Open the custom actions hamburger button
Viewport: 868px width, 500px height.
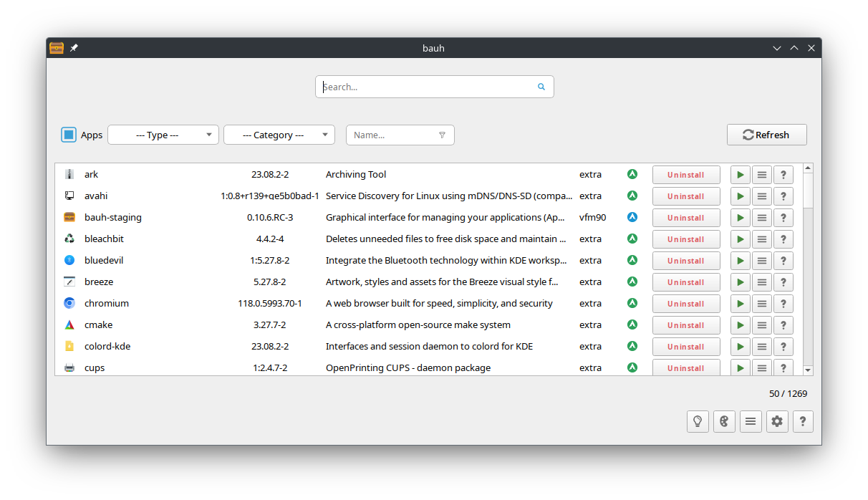point(751,421)
